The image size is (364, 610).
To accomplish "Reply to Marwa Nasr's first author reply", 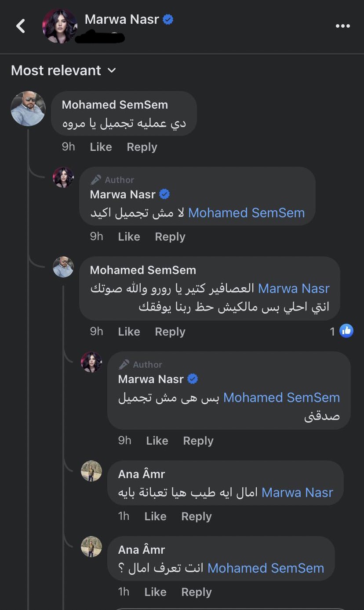I will click(170, 237).
